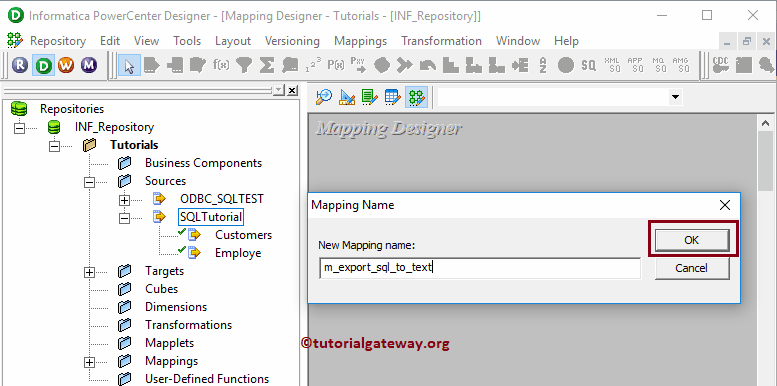The width and height of the screenshot is (777, 386).
Task: Select the SQLTutorial tree item
Action: pos(211,217)
